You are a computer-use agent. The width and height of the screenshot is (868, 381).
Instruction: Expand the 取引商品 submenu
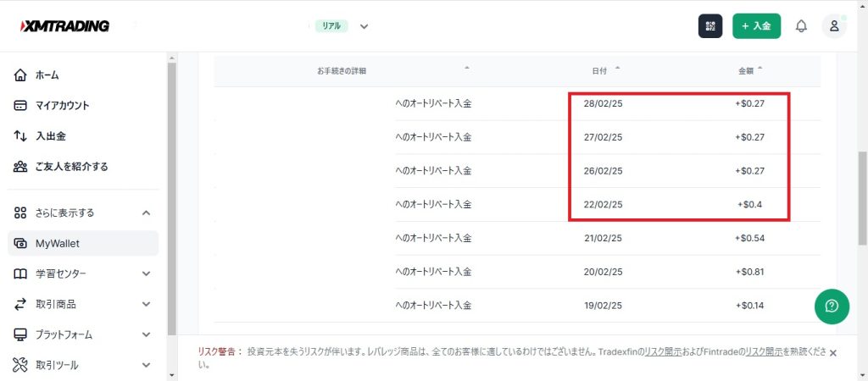tap(146, 305)
